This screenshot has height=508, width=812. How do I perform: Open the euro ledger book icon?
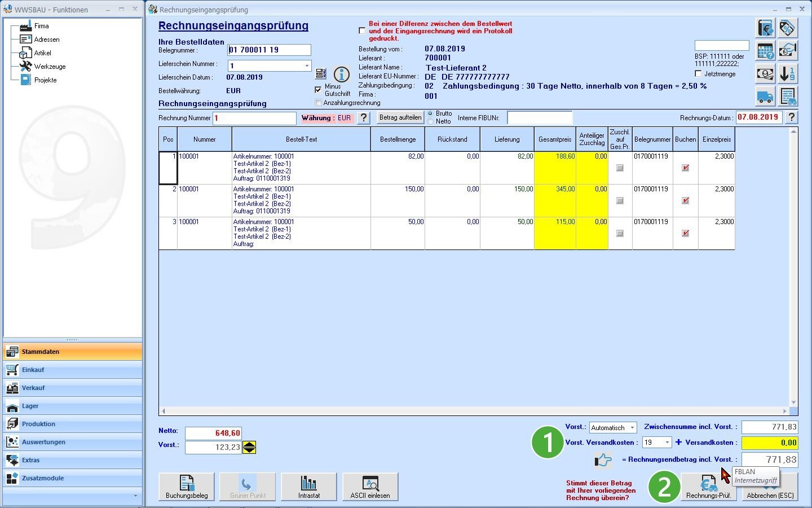point(765,28)
